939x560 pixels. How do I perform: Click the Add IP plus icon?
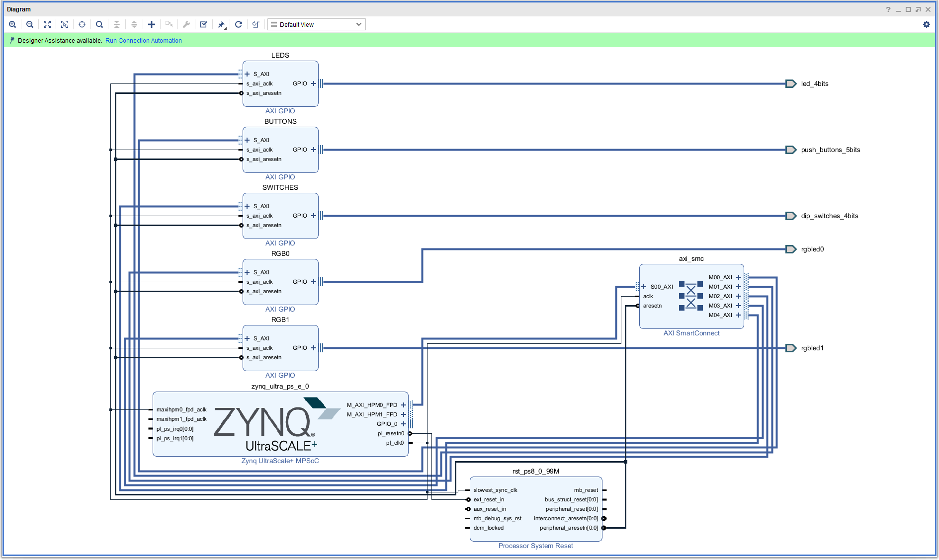(152, 24)
